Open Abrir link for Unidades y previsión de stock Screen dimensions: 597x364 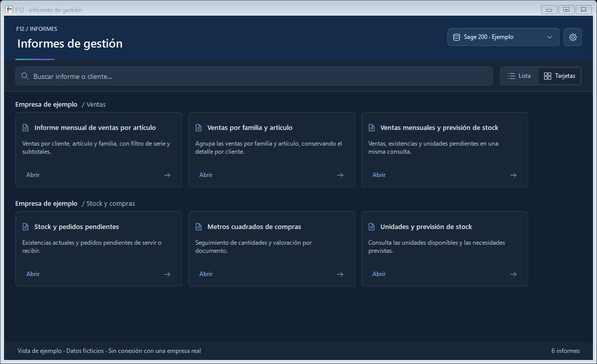point(379,274)
